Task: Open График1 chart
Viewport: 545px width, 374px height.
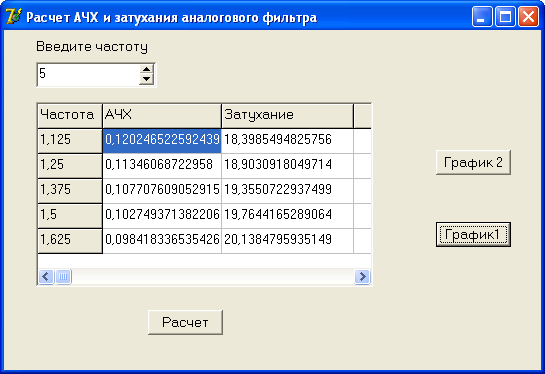Action: (473, 235)
